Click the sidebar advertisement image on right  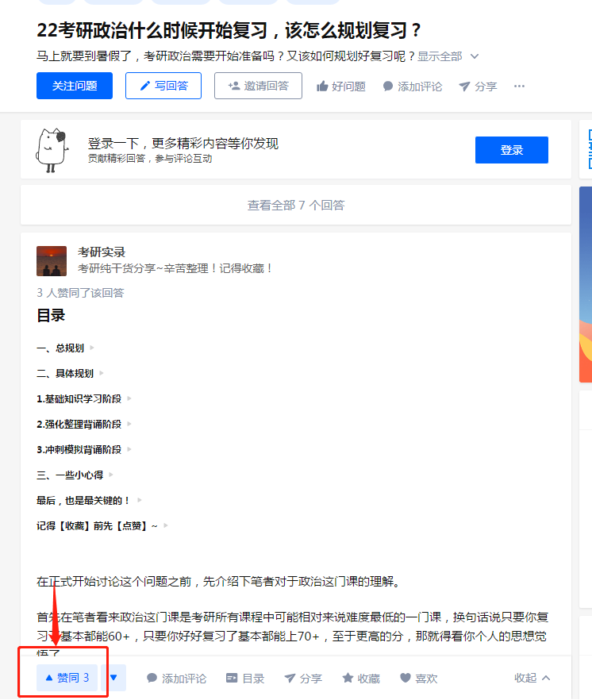[x=586, y=284]
